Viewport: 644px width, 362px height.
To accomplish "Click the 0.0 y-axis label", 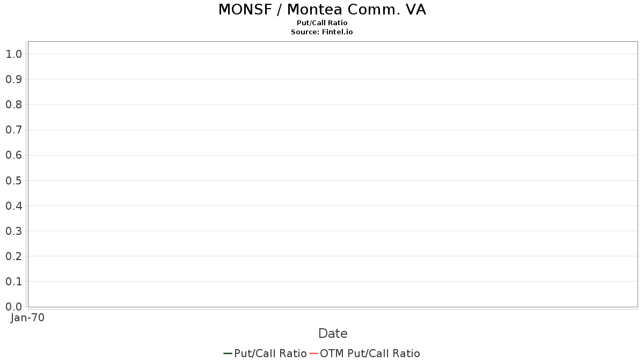I will pyautogui.click(x=13, y=307).
